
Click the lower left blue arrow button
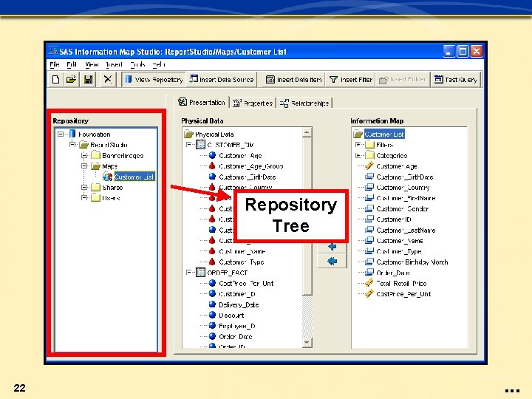point(332,261)
